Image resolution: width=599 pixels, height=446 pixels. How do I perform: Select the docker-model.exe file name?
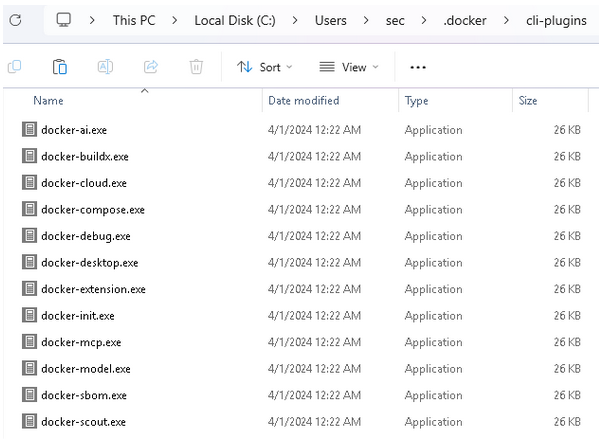tap(86, 369)
